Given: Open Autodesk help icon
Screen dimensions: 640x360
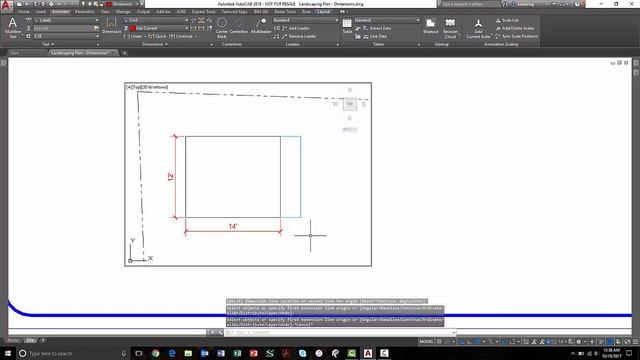Looking at the screenshot, I should pyautogui.click(x=577, y=4).
